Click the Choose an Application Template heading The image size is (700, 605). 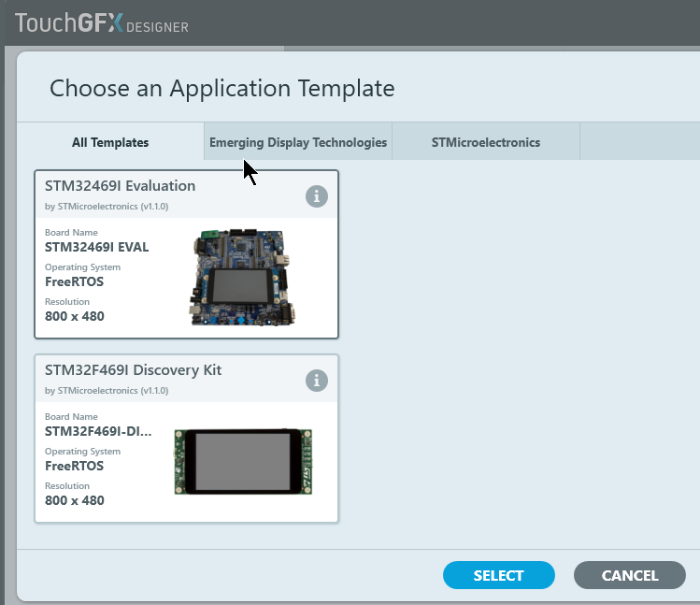[221, 89]
